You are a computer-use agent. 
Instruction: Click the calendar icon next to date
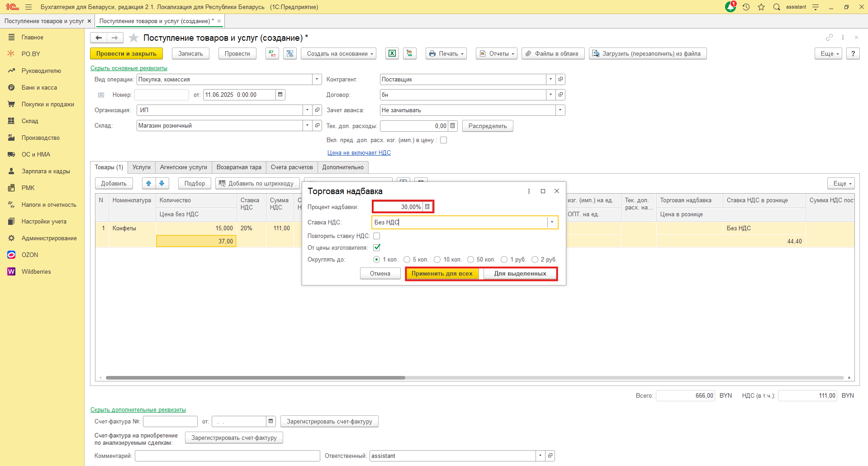pyautogui.click(x=280, y=95)
